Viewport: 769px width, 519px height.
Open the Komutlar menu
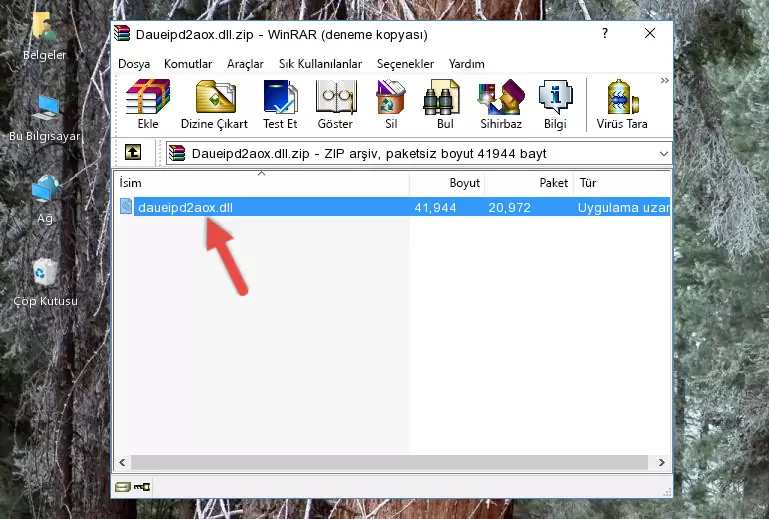pyautogui.click(x=188, y=64)
